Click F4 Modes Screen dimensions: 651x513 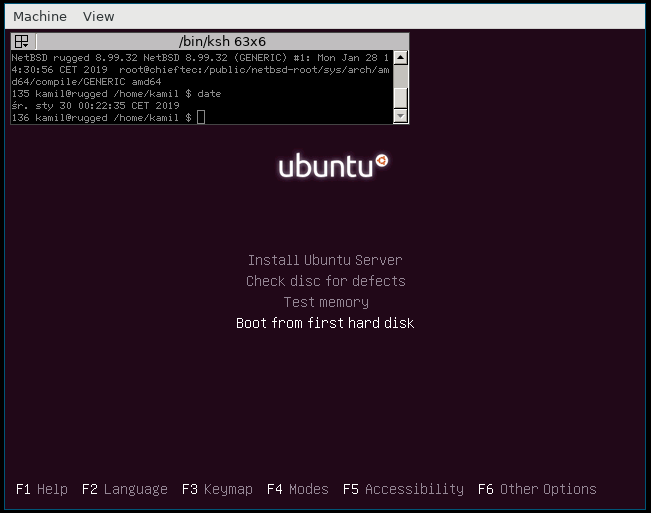[x=298, y=489]
